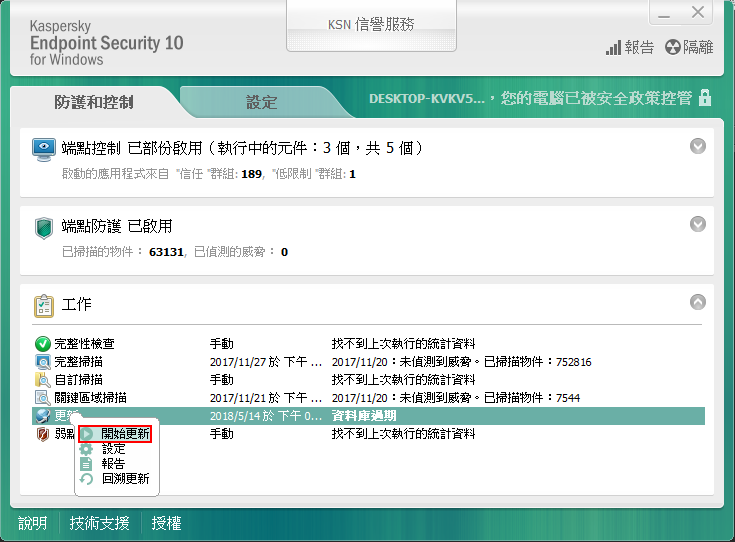
Task: Choose 回溯更新 from the context menu
Action: [x=126, y=479]
